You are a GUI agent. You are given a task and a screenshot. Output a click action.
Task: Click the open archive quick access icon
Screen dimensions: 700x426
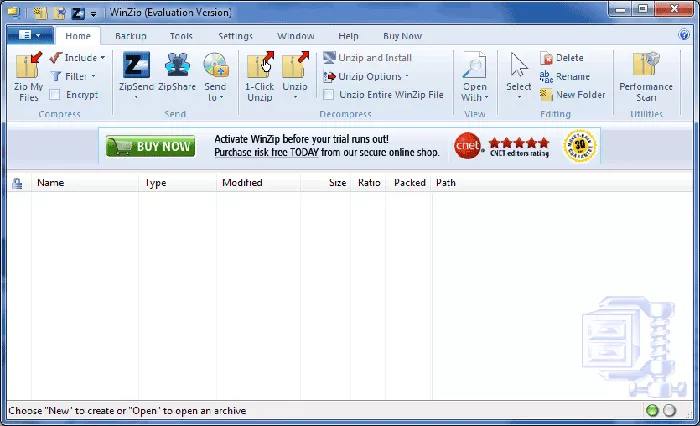59,13
